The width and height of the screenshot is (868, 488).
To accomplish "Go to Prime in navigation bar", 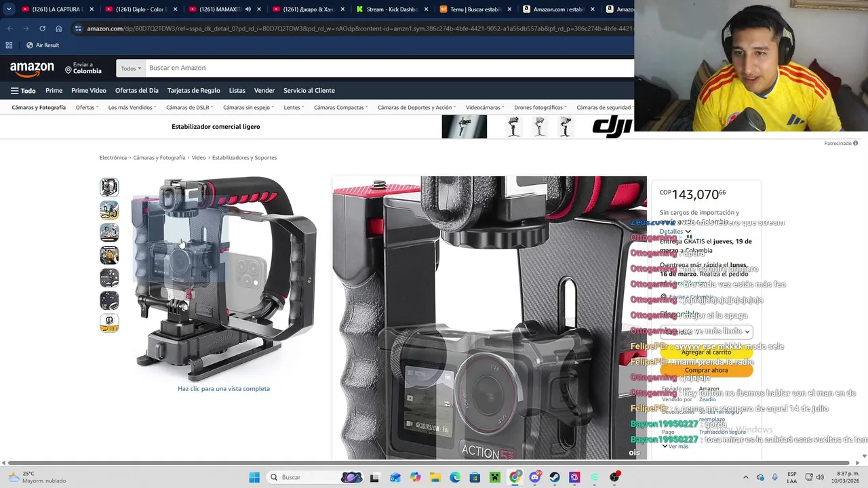I will point(54,90).
